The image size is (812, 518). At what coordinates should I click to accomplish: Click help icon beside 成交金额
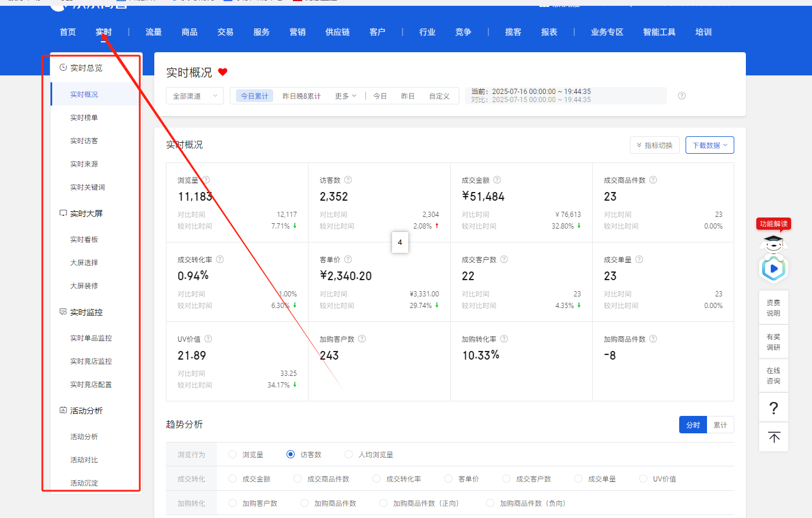tap(497, 180)
